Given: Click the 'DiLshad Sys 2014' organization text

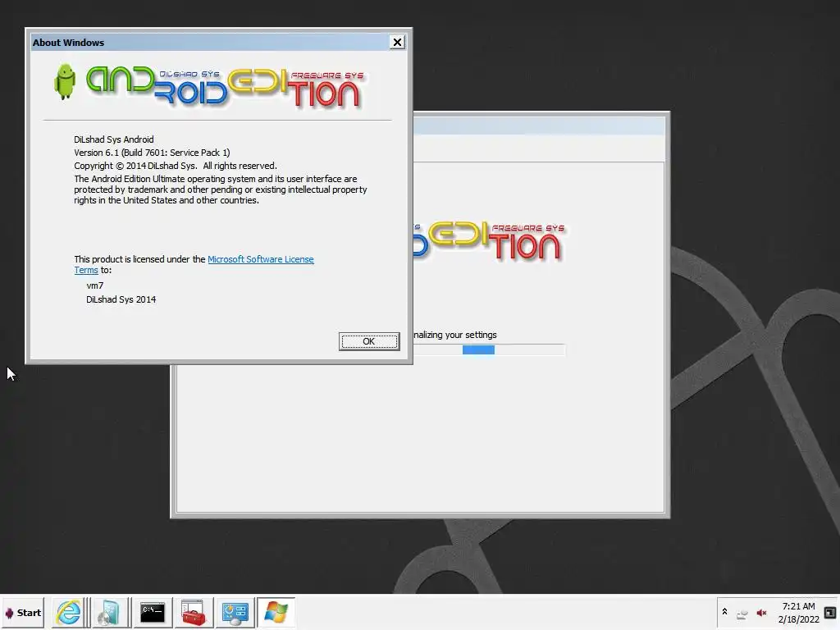Looking at the screenshot, I should pyautogui.click(x=121, y=299).
